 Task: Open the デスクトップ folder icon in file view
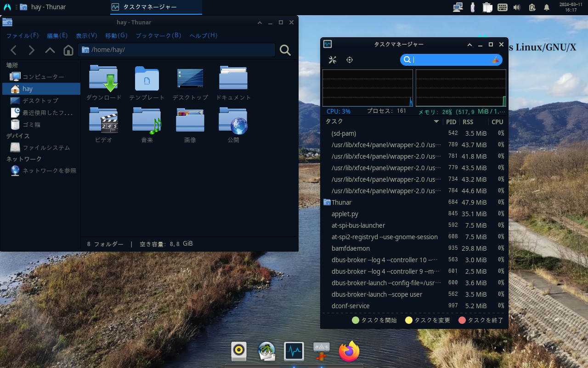190,83
